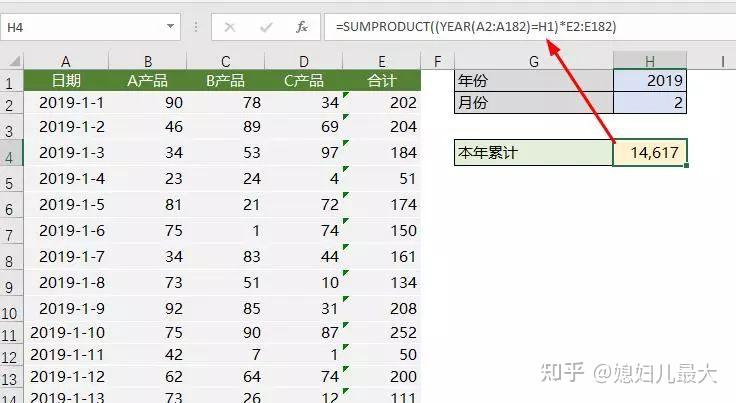
Task: Click the select-all corner triangle
Action: (15, 61)
